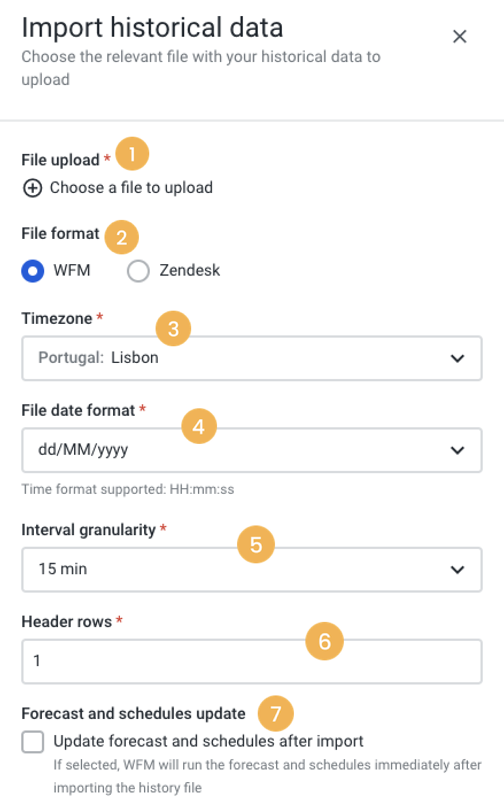Click the Header rows input field
The image size is (504, 812).
pyautogui.click(x=252, y=662)
